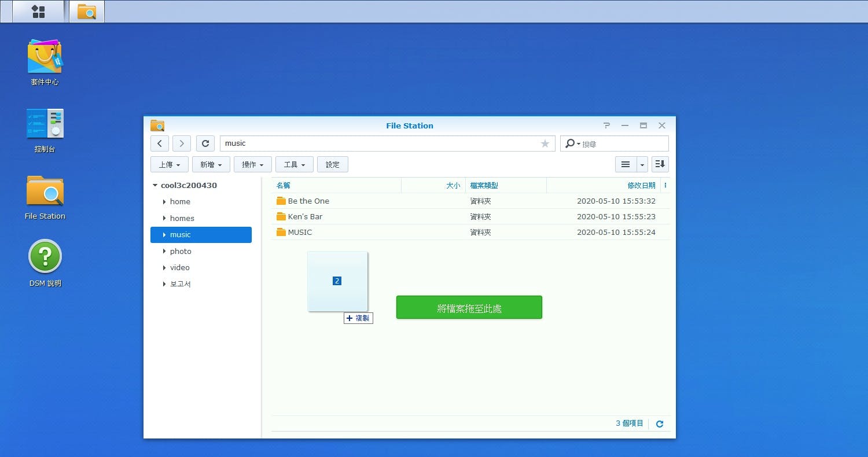Click the back navigation arrow in File Station

[160, 143]
